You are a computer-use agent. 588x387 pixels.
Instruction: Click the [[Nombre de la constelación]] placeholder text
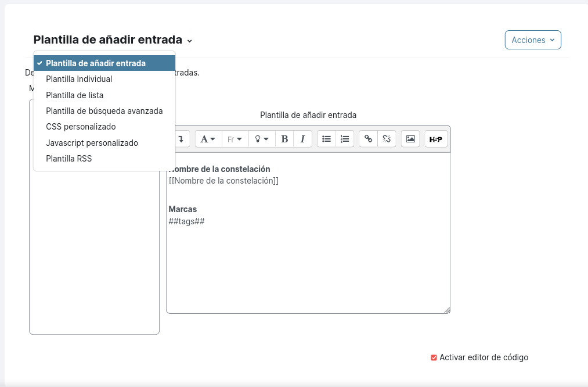pos(223,181)
